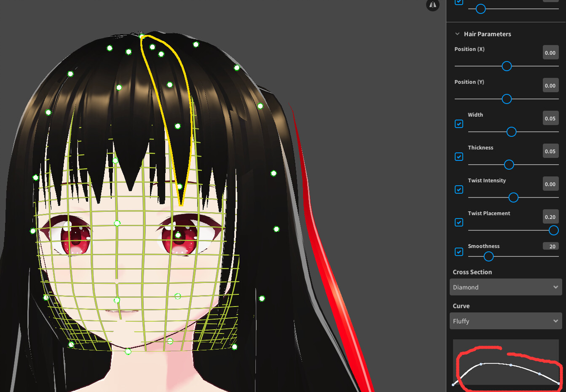Uncheck the Width checkbox
Viewport: 566px width, 392px height.
click(x=459, y=124)
